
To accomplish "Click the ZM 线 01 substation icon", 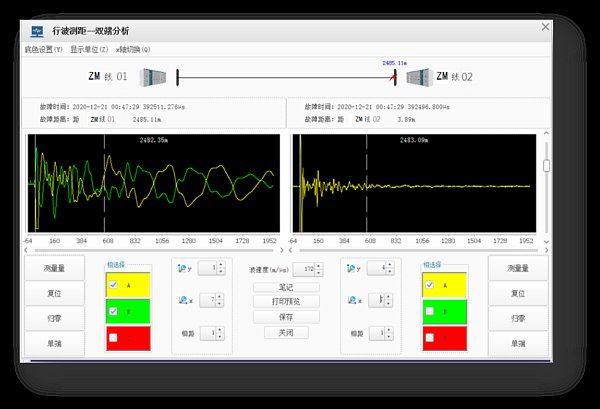I will [155, 76].
